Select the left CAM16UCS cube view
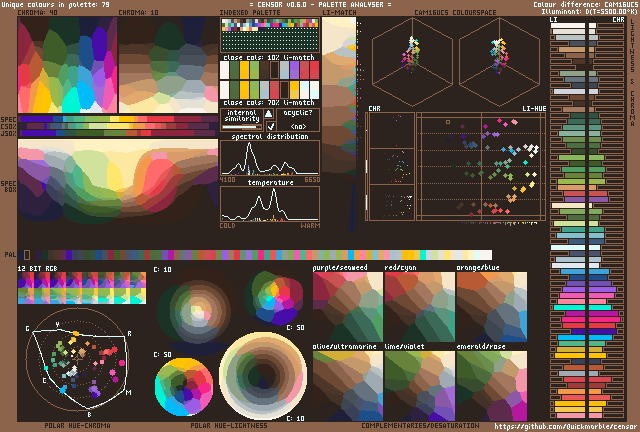Screen dimensions: 640x432 point(412,62)
